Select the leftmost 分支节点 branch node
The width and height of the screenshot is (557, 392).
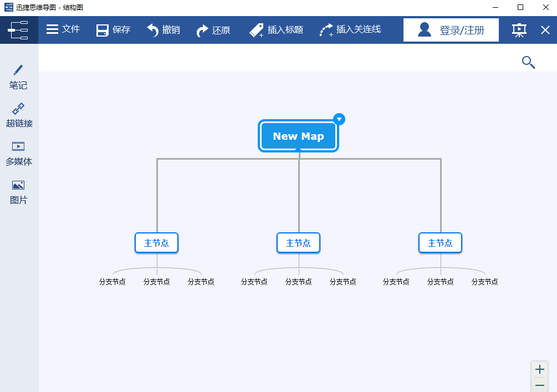[113, 281]
